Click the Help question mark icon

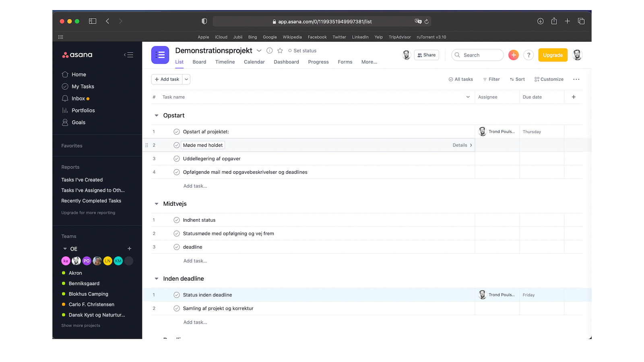click(x=528, y=55)
